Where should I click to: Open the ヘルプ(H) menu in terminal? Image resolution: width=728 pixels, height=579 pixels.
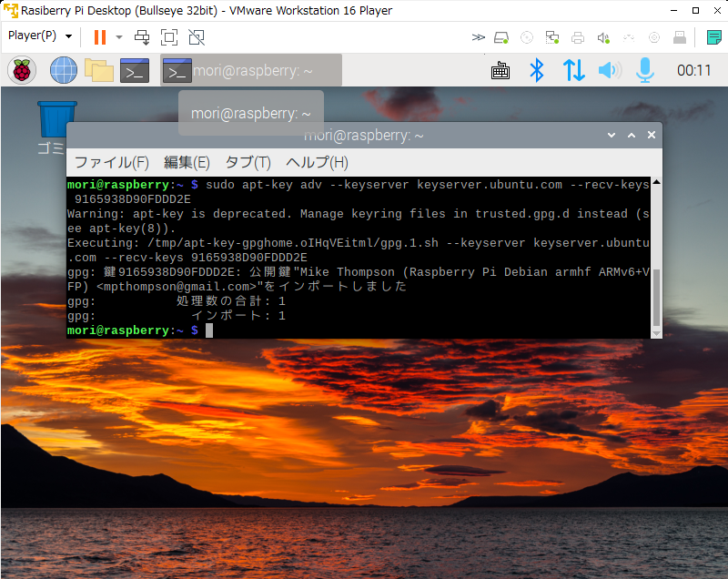pyautogui.click(x=317, y=163)
